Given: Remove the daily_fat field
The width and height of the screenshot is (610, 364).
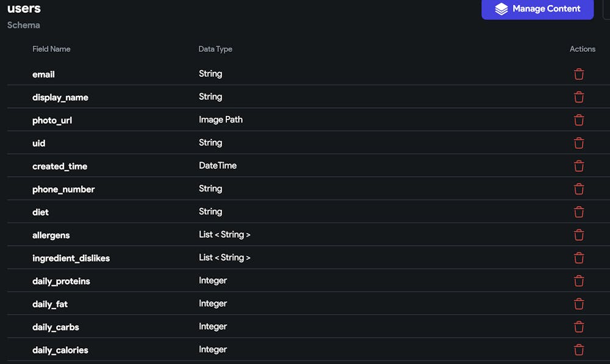Looking at the screenshot, I should [579, 304].
